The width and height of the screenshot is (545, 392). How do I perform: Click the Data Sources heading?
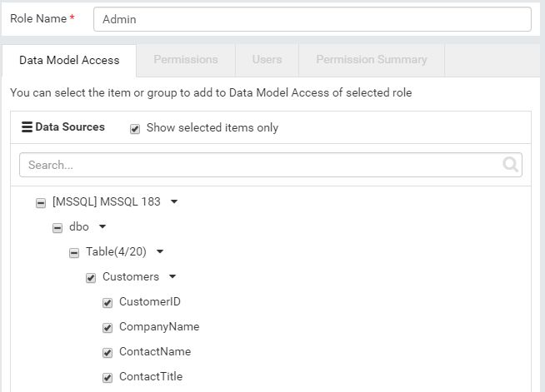(x=70, y=127)
